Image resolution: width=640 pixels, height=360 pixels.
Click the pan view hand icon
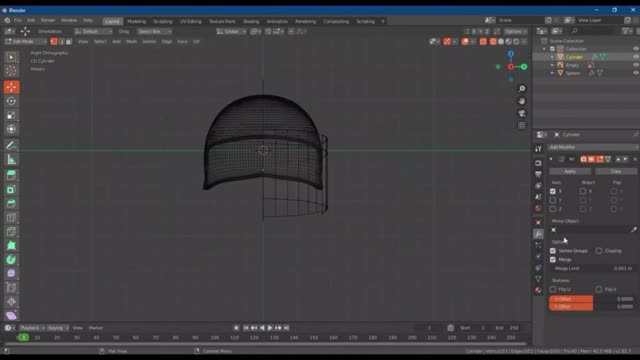pos(522,101)
